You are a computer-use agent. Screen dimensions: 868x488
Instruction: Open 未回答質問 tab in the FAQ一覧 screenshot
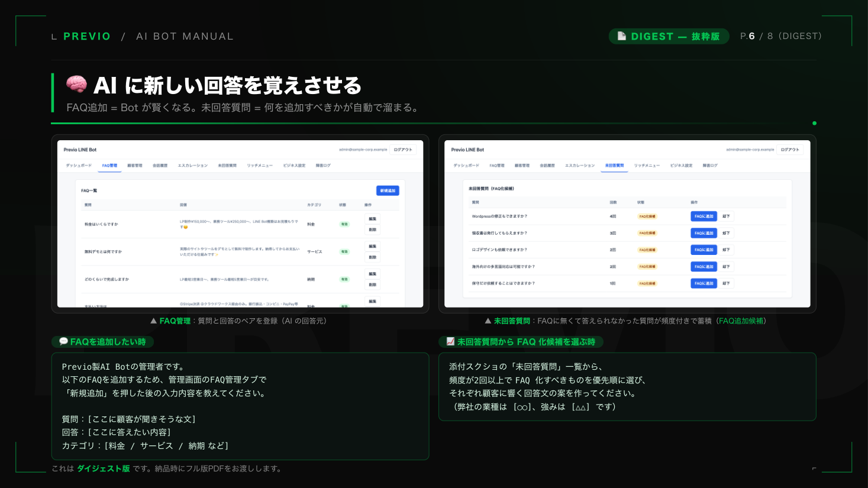pos(227,166)
